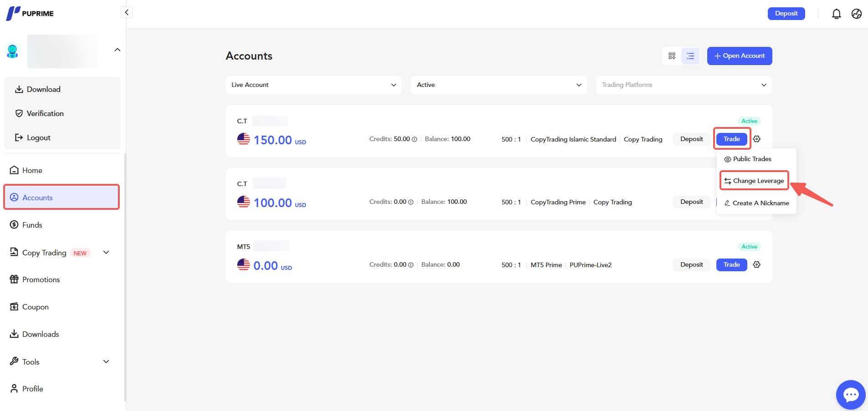Click the PU Prime logo

pyautogui.click(x=30, y=13)
